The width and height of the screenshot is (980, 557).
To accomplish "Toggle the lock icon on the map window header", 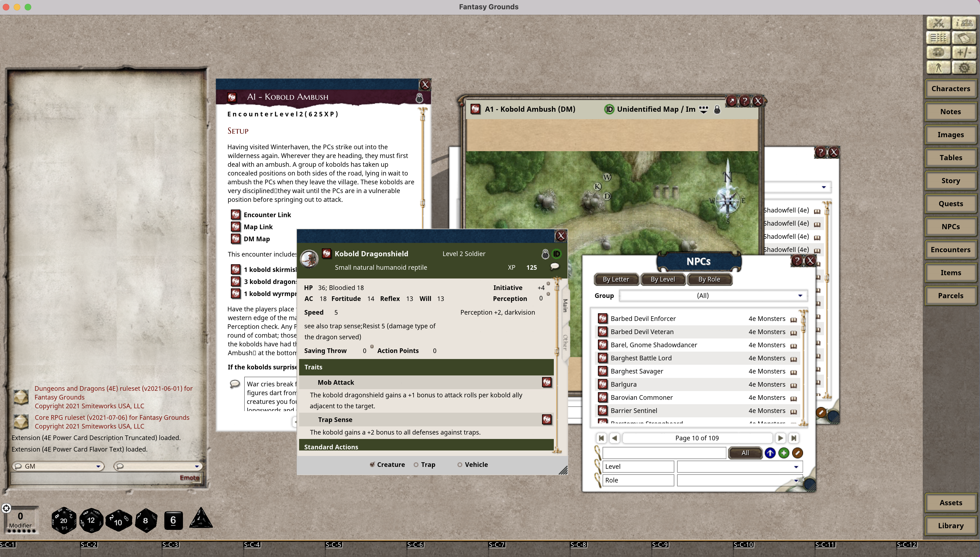I will (x=717, y=110).
